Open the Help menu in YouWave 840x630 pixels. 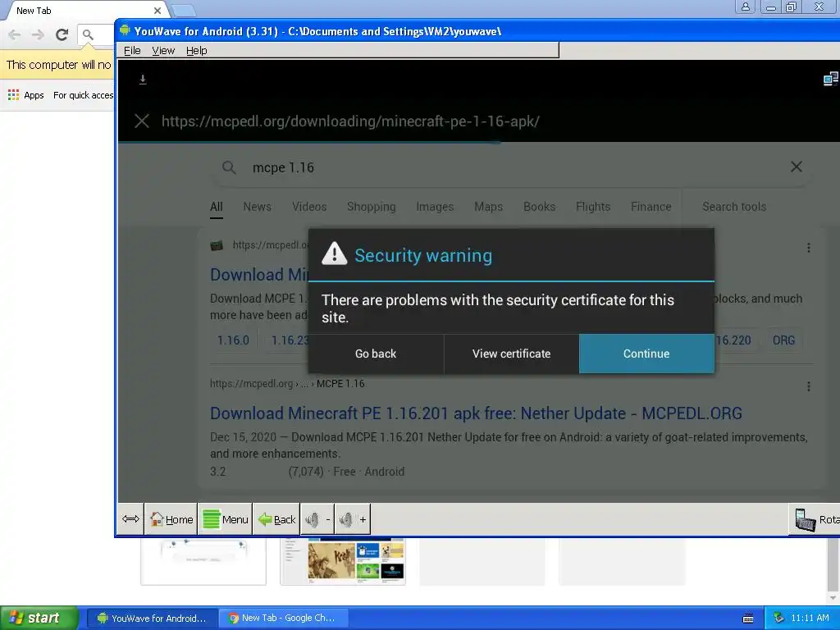coord(197,50)
